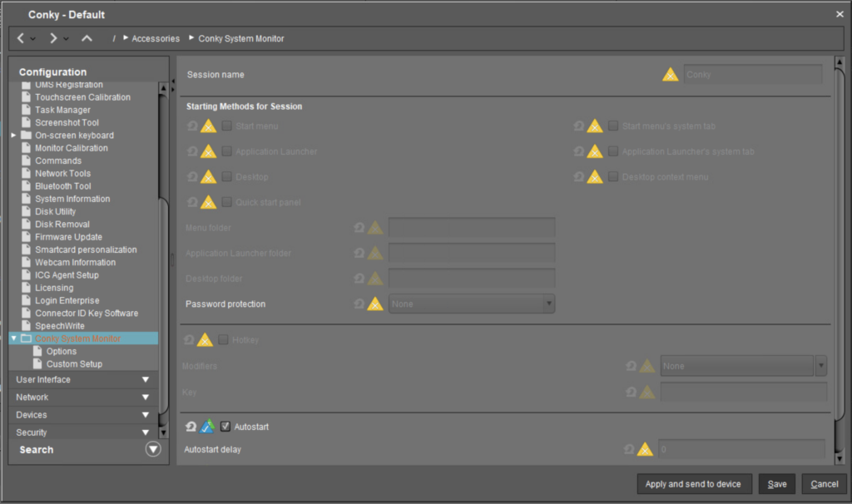Click the forward navigation arrow
This screenshot has height=504, width=852.
pyautogui.click(x=53, y=38)
